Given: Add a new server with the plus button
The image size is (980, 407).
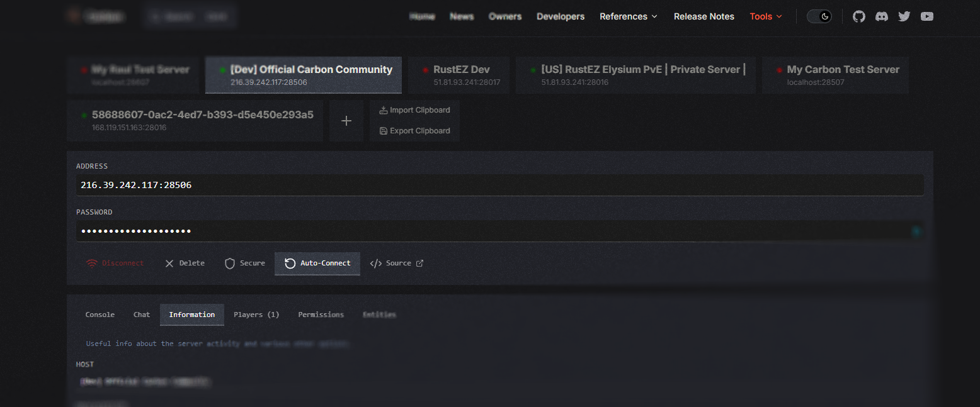Looking at the screenshot, I should click(346, 121).
